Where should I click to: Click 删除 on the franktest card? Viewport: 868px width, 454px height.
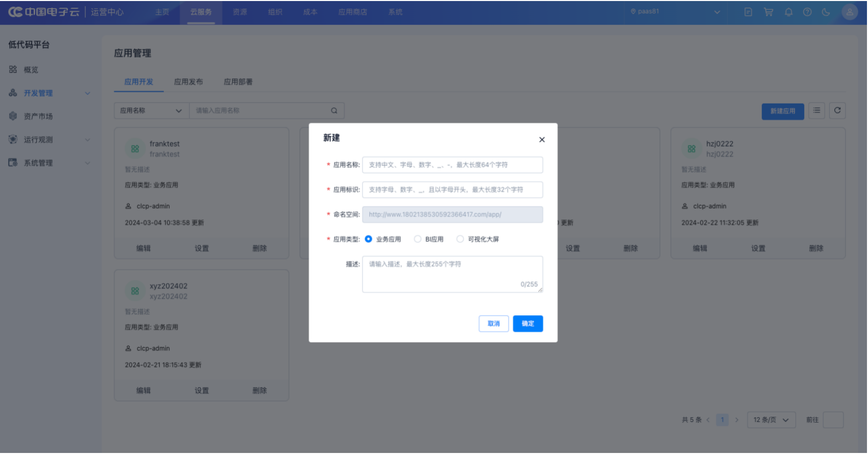pos(260,248)
